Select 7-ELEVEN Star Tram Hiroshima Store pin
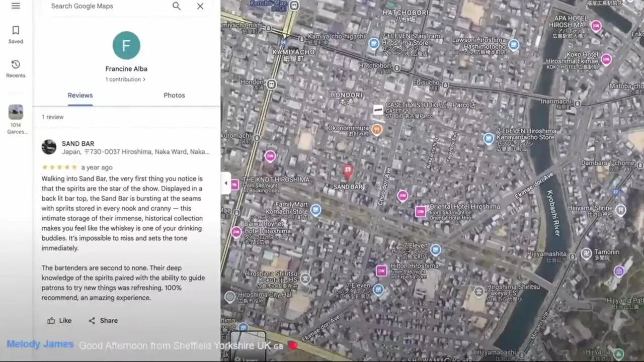644x362 pixels. tap(374, 44)
